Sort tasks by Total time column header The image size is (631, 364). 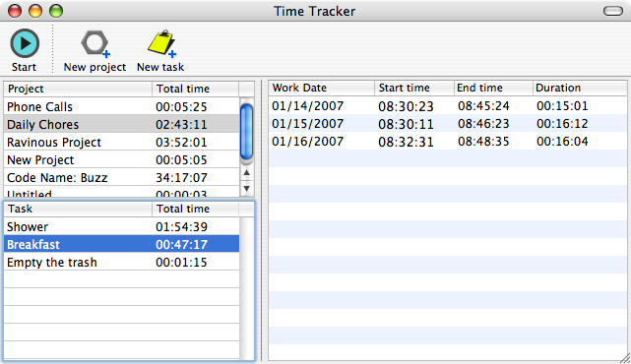(196, 209)
